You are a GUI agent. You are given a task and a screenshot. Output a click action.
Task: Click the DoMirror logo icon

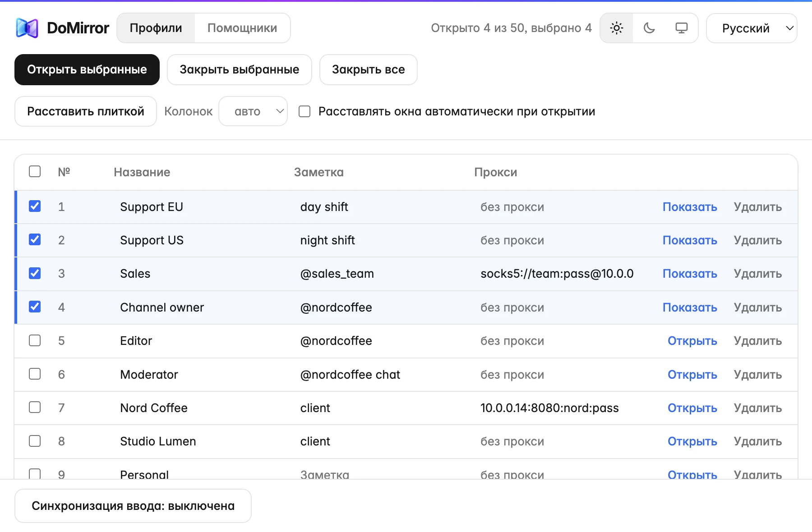[x=27, y=28]
